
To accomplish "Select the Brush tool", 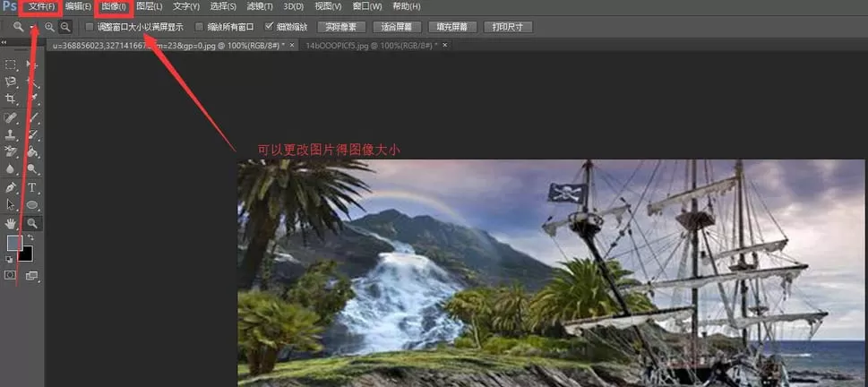I will (32, 117).
